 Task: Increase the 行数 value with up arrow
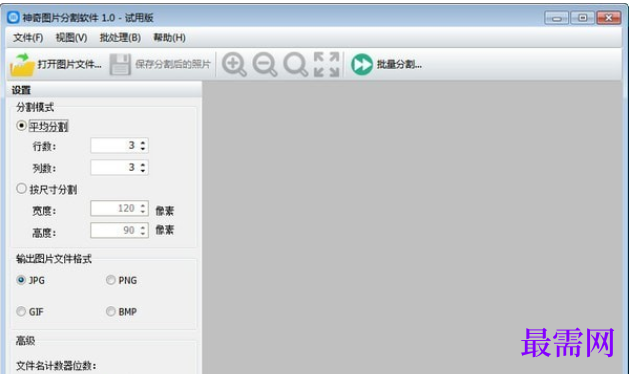[x=143, y=143]
